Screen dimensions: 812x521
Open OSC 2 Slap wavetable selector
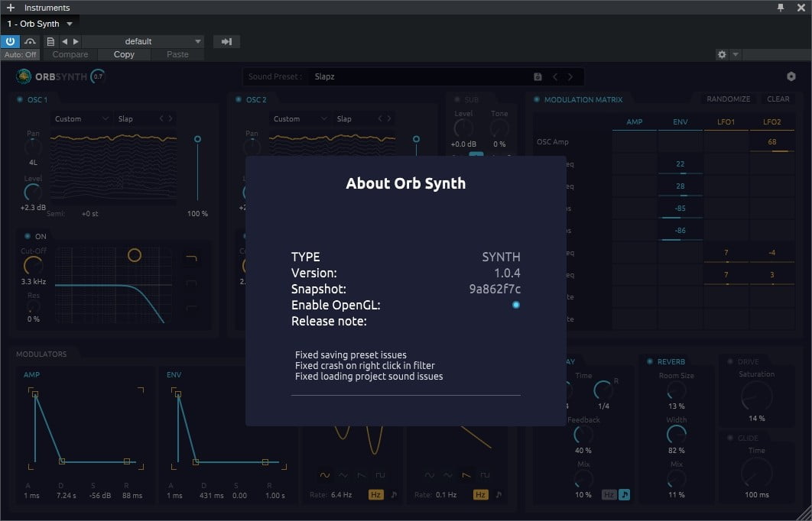pyautogui.click(x=353, y=118)
